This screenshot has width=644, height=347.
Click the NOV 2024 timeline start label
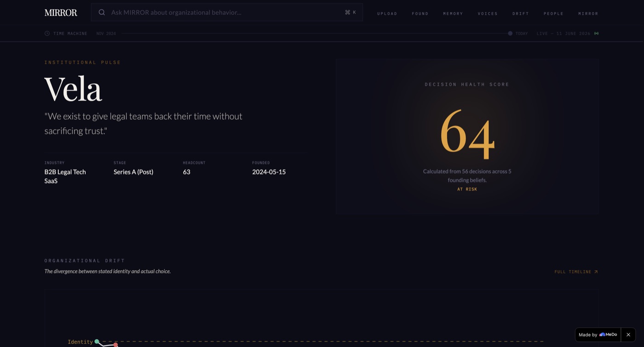106,34
